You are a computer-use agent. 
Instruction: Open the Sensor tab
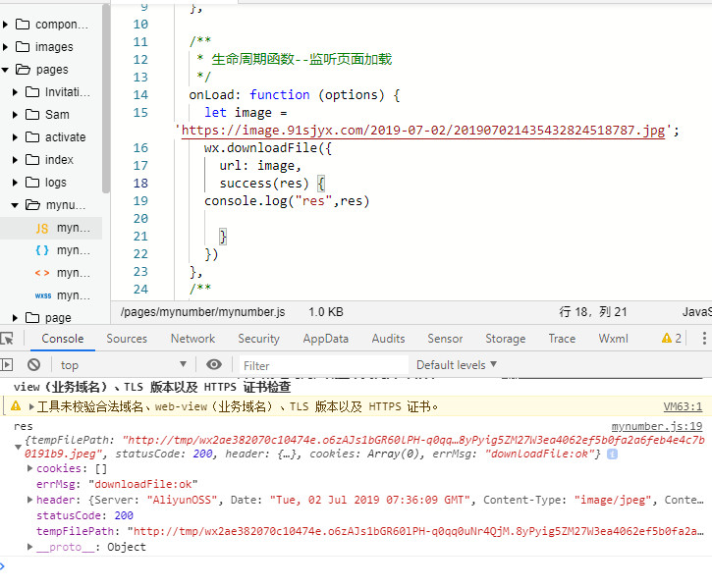coord(445,339)
